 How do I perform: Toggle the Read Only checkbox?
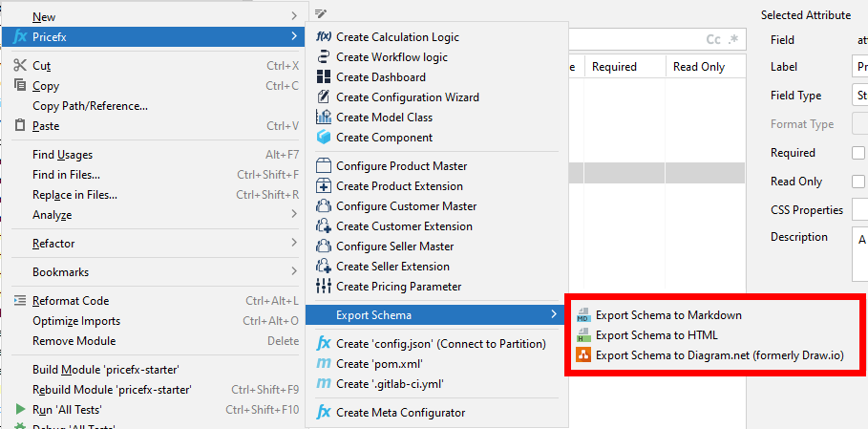(857, 182)
